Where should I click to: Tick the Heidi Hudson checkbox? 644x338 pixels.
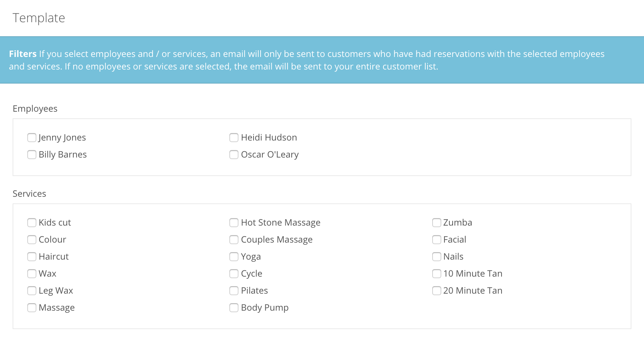point(234,138)
